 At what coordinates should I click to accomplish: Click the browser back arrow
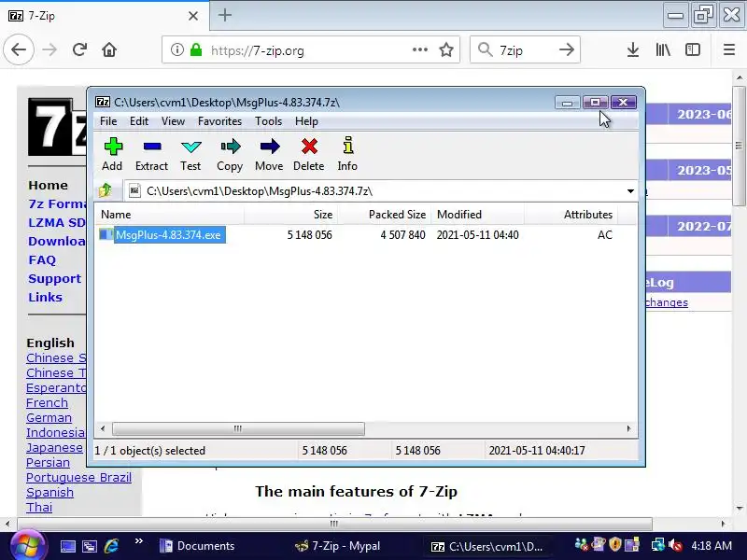(x=19, y=49)
